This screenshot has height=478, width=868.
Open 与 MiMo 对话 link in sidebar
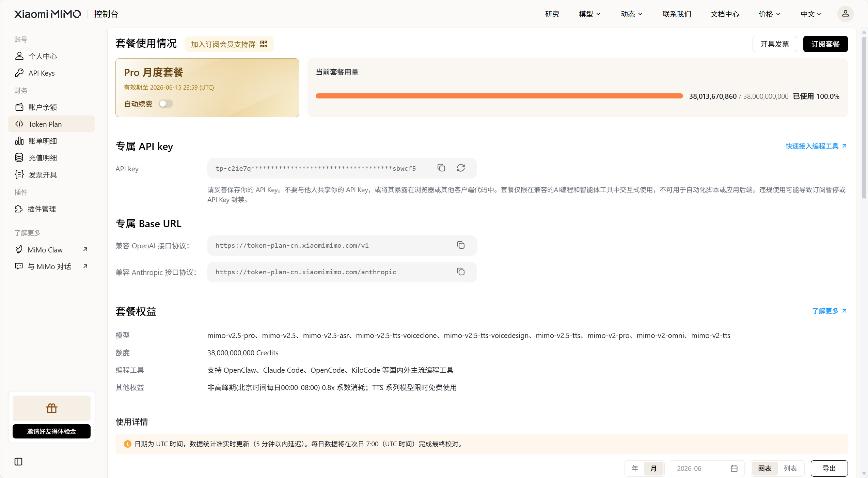[51, 266]
